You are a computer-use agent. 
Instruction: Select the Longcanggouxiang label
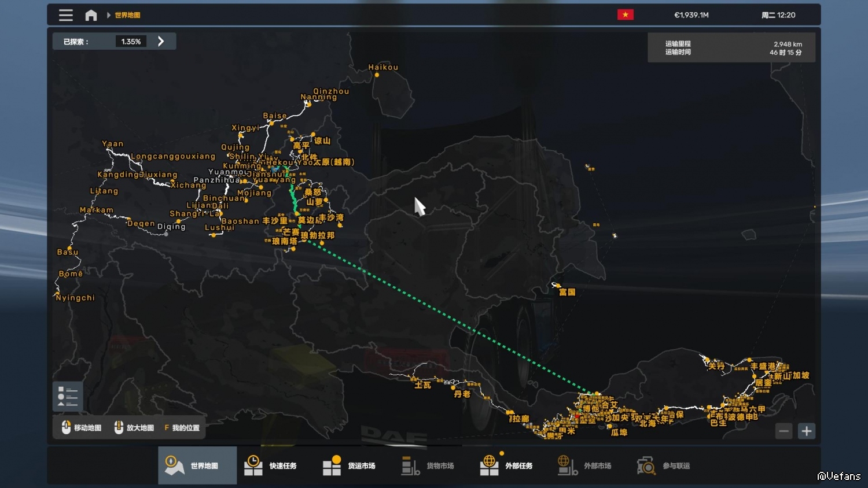click(173, 156)
